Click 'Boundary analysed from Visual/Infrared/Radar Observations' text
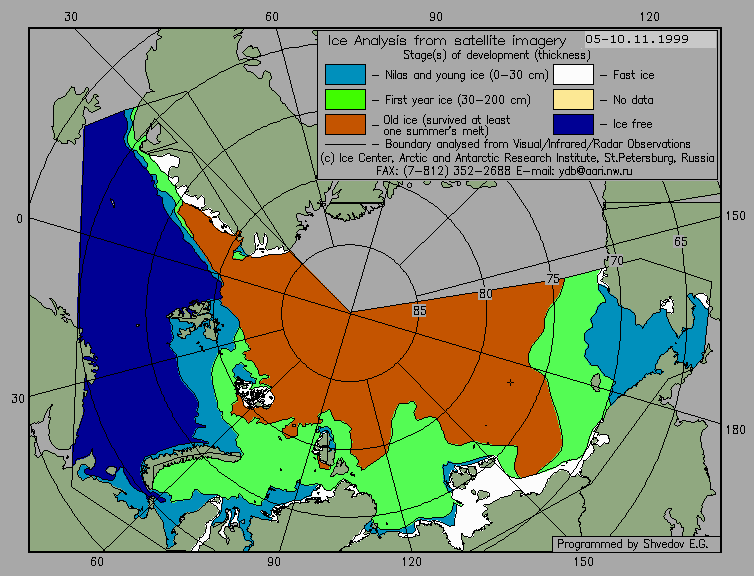The width and height of the screenshot is (754, 576). click(538, 144)
